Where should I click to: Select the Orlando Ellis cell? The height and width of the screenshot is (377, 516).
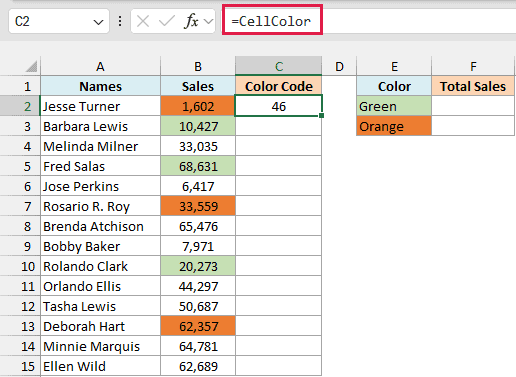coord(101,286)
